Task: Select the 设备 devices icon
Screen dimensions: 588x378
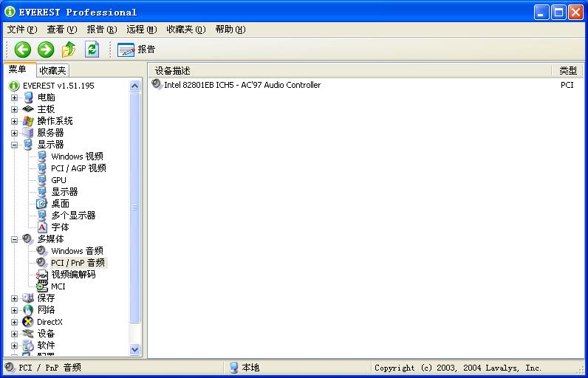Action: pyautogui.click(x=28, y=334)
